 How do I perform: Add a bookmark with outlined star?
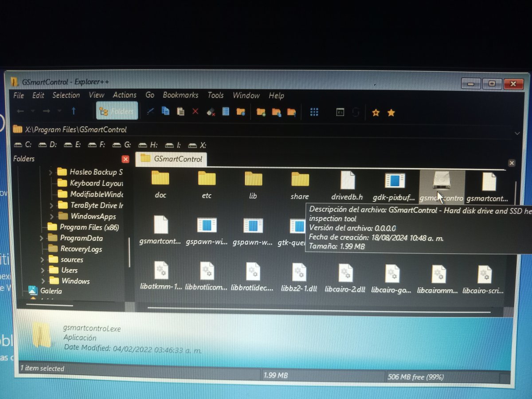point(376,113)
